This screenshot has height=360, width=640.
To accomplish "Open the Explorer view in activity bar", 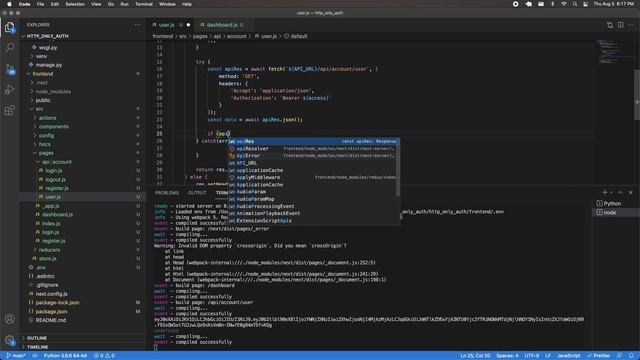I will click(x=9, y=27).
